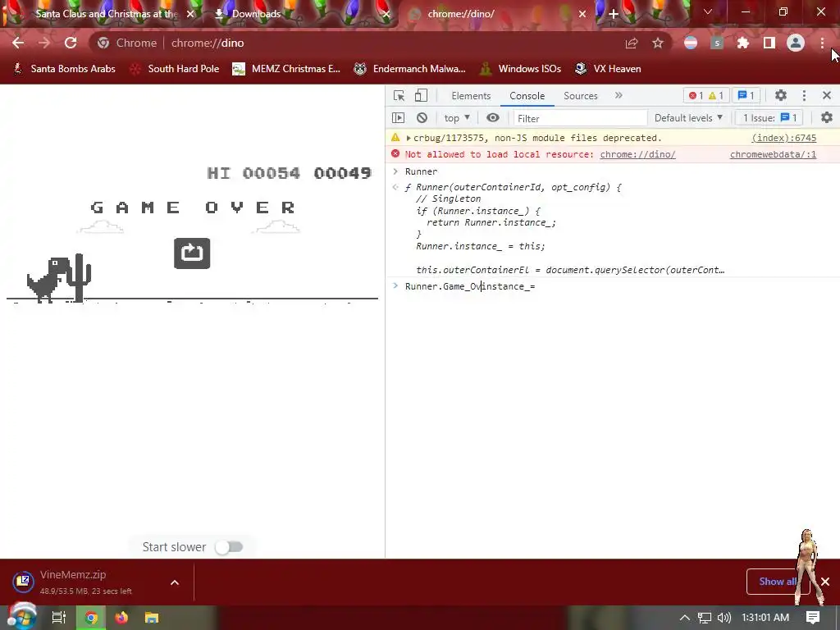Close the chrome://dino/ tab
840x630 pixels.
point(582,14)
